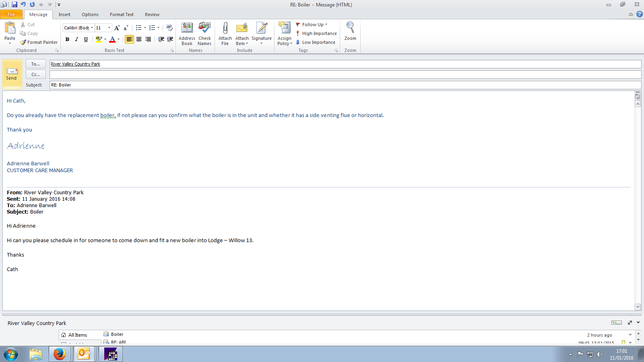644x362 pixels.
Task: Mark message as High Importance
Action: click(x=316, y=33)
